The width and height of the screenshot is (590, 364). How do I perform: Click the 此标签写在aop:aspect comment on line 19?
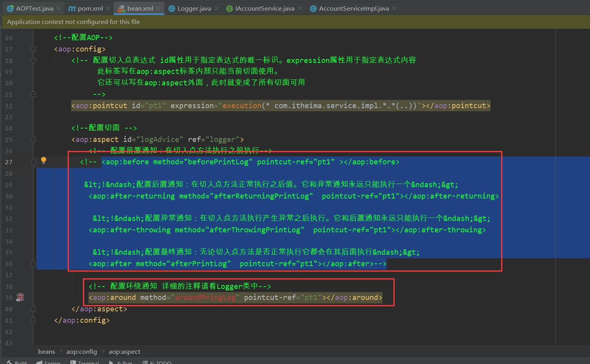(188, 72)
